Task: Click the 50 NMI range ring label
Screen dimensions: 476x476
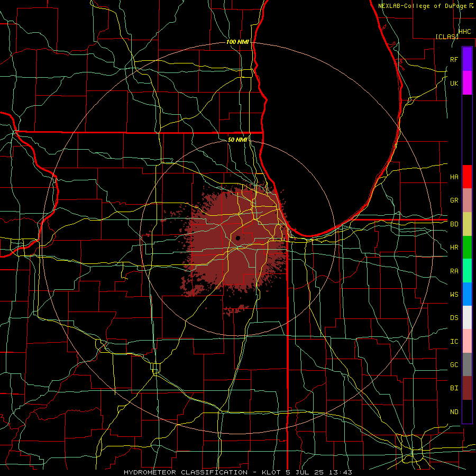Action: point(237,140)
